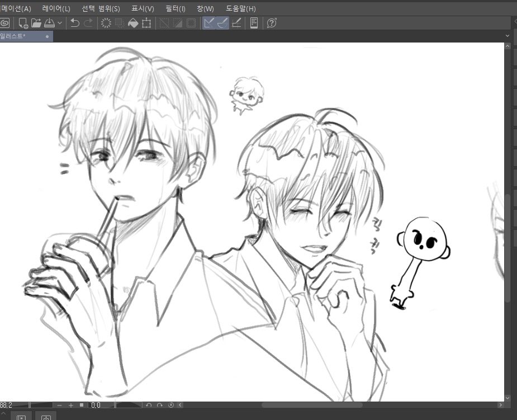Click the unsaved dot on 일러스트 tab
This screenshot has height=420, width=517.
pos(47,36)
